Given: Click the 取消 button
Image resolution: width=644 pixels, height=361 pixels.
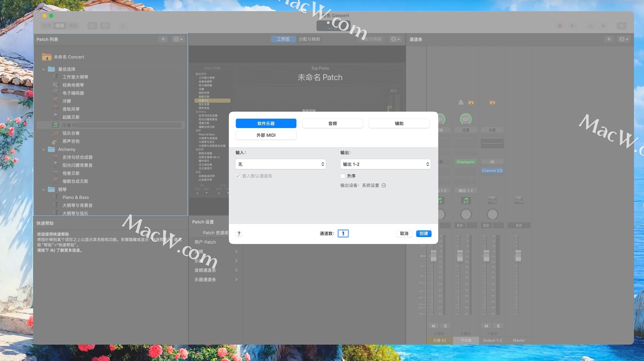Looking at the screenshot, I should click(404, 234).
